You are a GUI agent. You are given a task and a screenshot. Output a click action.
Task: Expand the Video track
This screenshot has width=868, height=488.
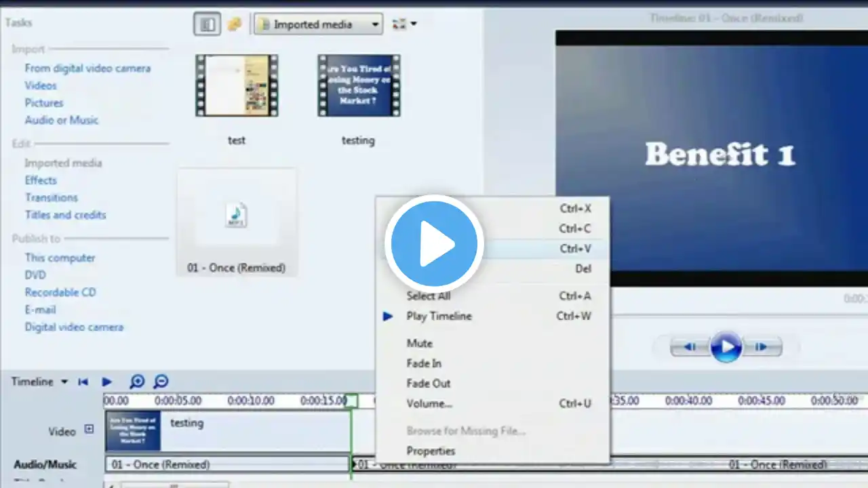point(89,429)
